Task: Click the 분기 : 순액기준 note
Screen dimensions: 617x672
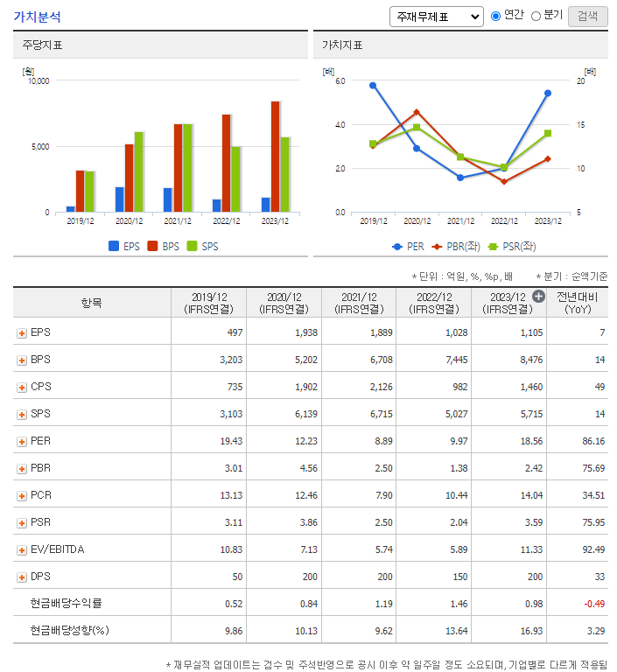Action: (x=571, y=276)
